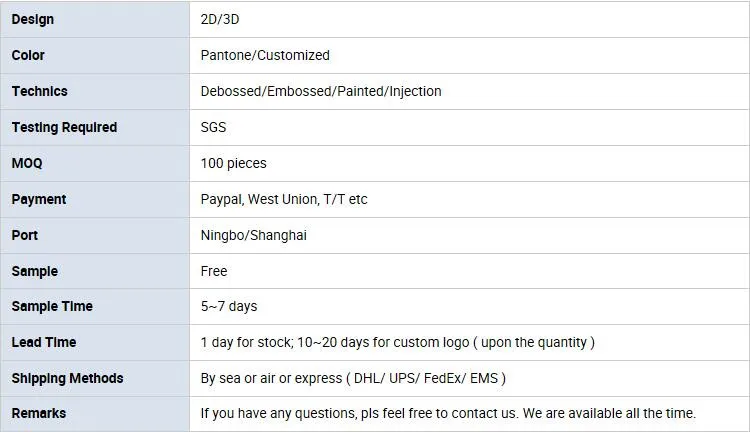Click the Port row label
Image resolution: width=750 pixels, height=432 pixels.
pos(95,235)
